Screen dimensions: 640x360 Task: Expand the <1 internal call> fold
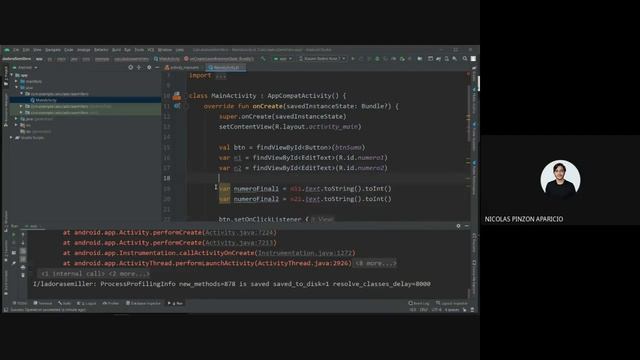coord(73,274)
